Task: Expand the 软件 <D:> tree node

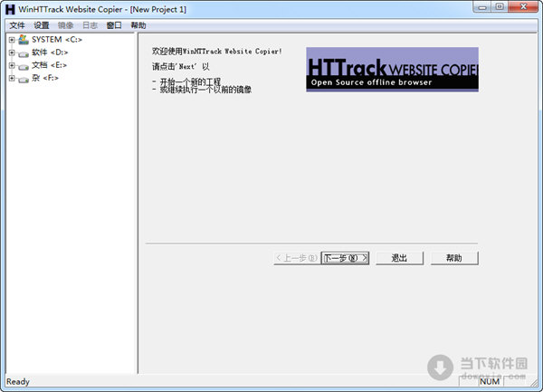Action: click(x=12, y=53)
